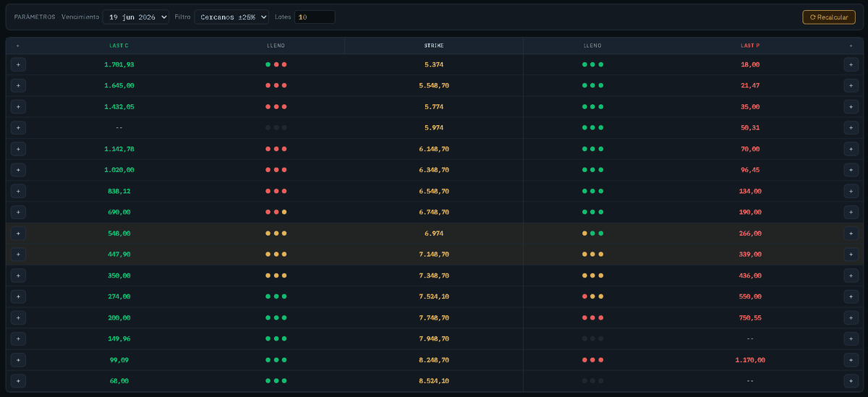Click strike value 8.248,70

(x=434, y=359)
